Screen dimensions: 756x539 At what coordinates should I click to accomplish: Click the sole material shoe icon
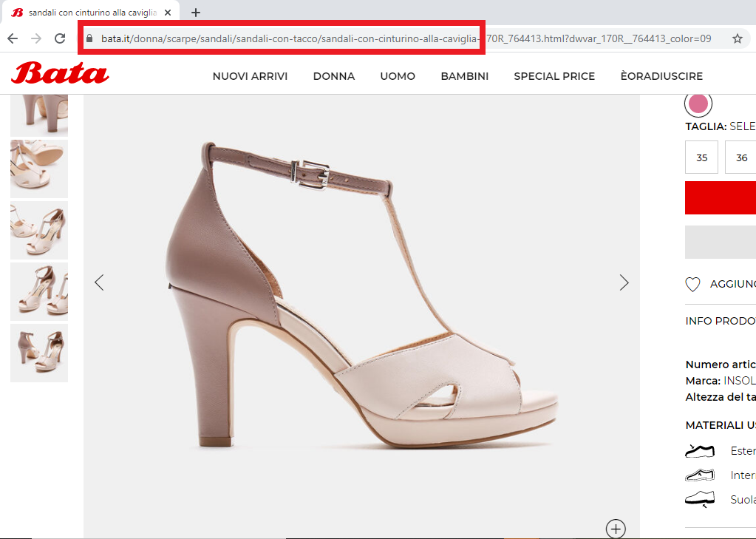(700, 499)
